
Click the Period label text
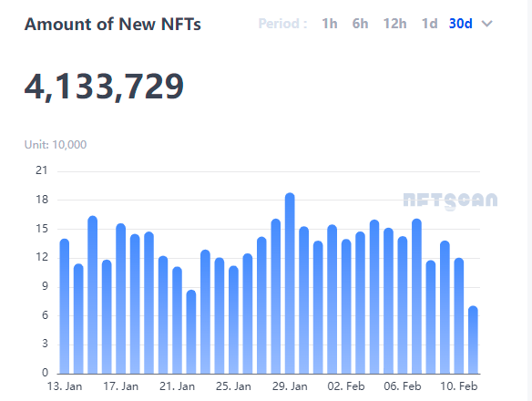tap(282, 24)
